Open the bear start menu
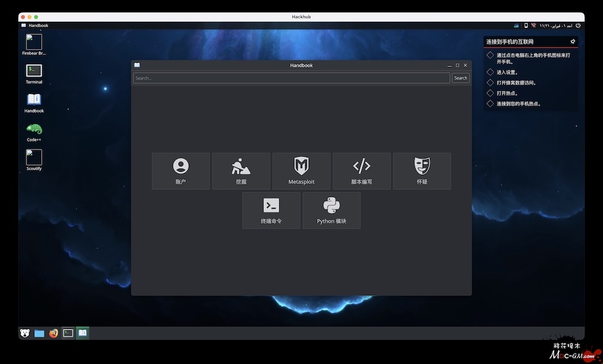 (x=25, y=333)
